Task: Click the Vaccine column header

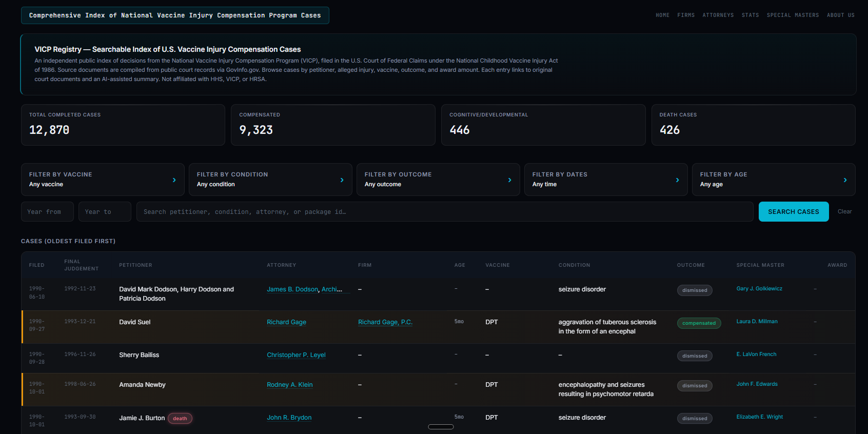Action: click(x=498, y=265)
